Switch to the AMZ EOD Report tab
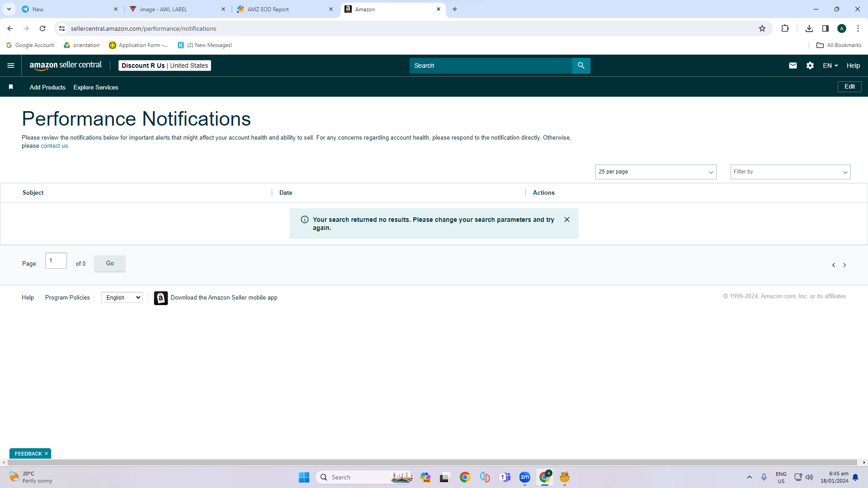Screen dimensions: 868x488 (x=285, y=9)
